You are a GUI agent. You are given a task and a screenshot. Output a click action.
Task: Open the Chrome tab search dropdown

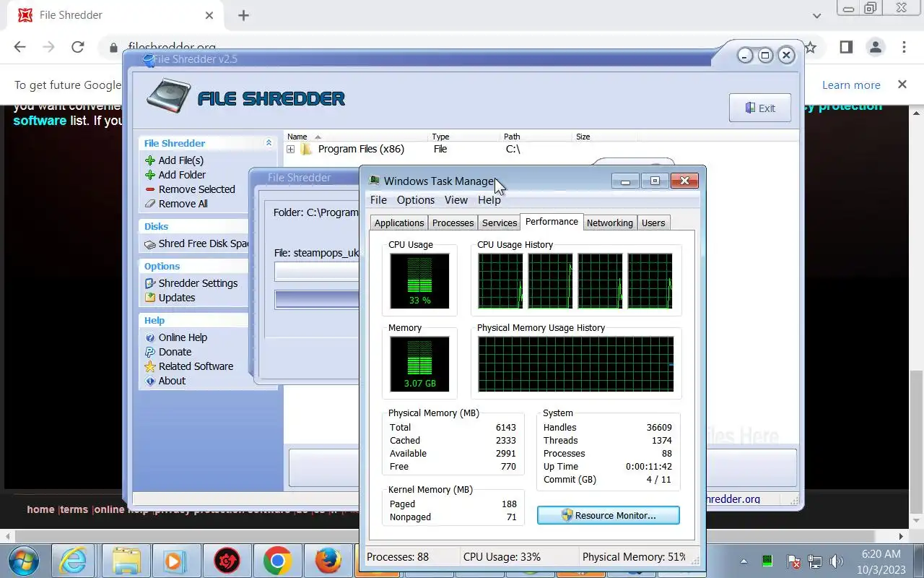pyautogui.click(x=816, y=15)
